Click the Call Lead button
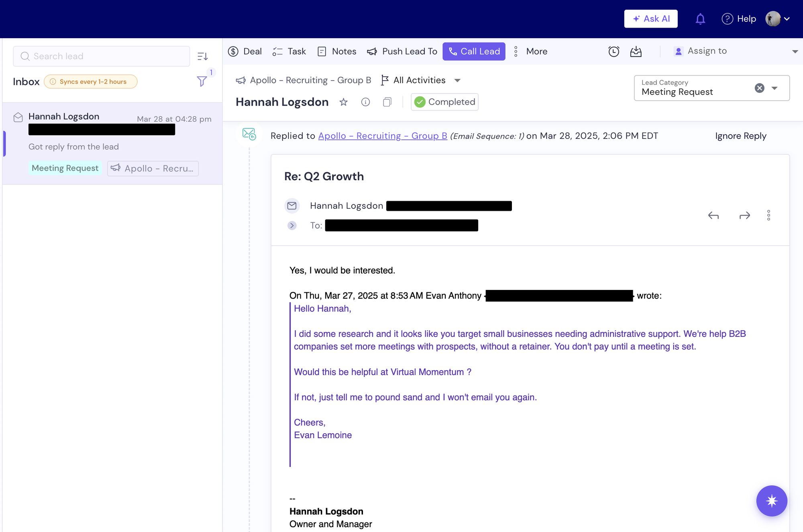 click(x=474, y=51)
